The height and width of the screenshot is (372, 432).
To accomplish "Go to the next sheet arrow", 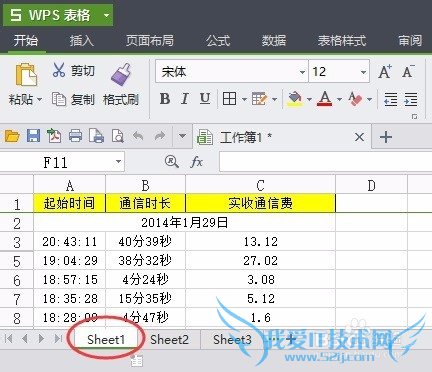I will click(x=41, y=339).
